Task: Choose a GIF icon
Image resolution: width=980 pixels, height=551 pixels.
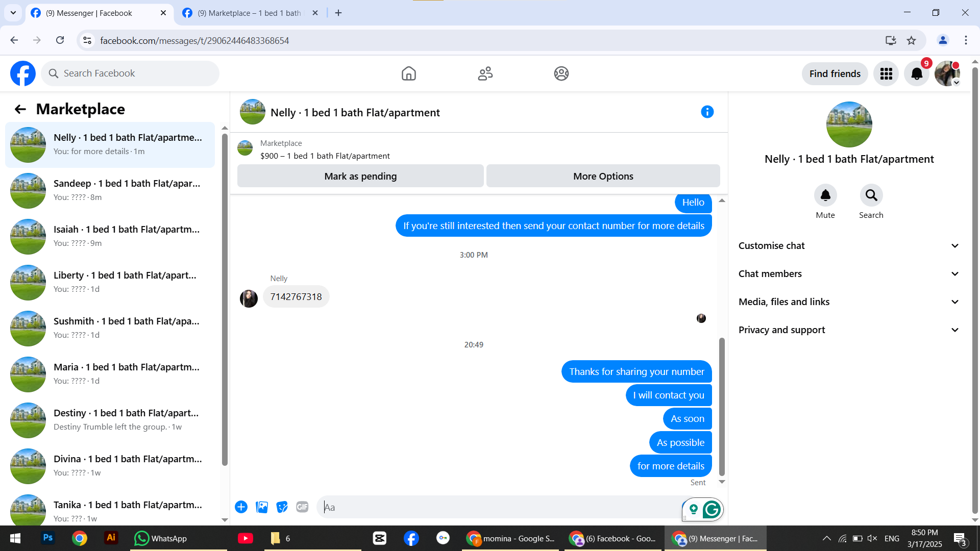Action: 303,507
